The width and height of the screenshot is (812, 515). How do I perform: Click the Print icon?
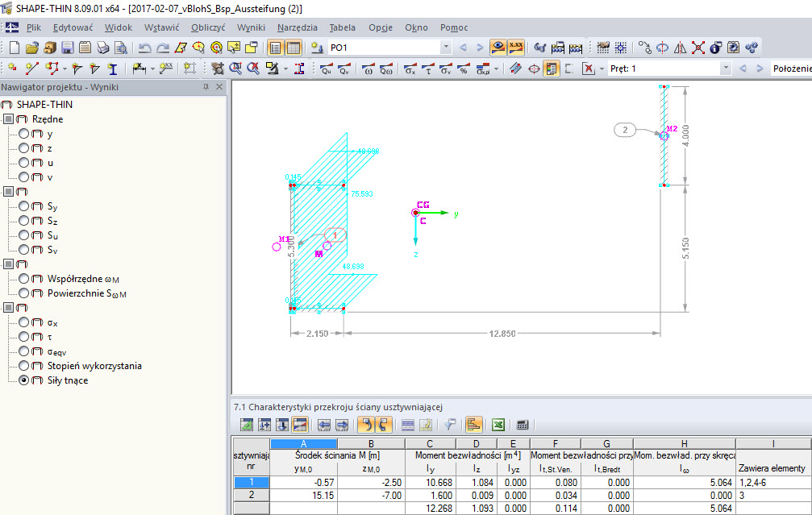pos(102,48)
